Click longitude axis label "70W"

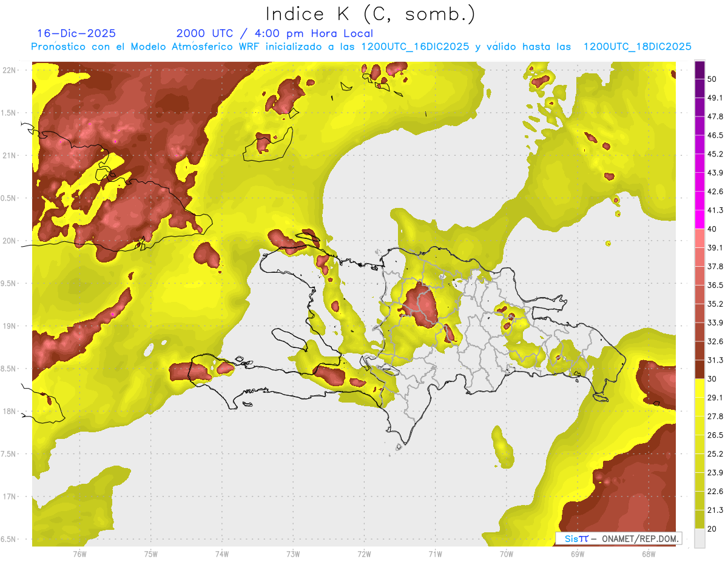(507, 554)
